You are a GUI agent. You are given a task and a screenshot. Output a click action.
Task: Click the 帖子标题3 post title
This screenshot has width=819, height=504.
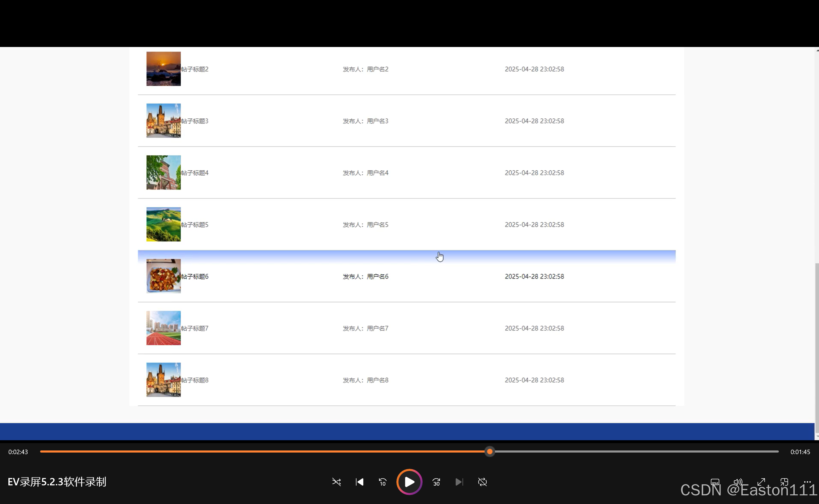(195, 121)
